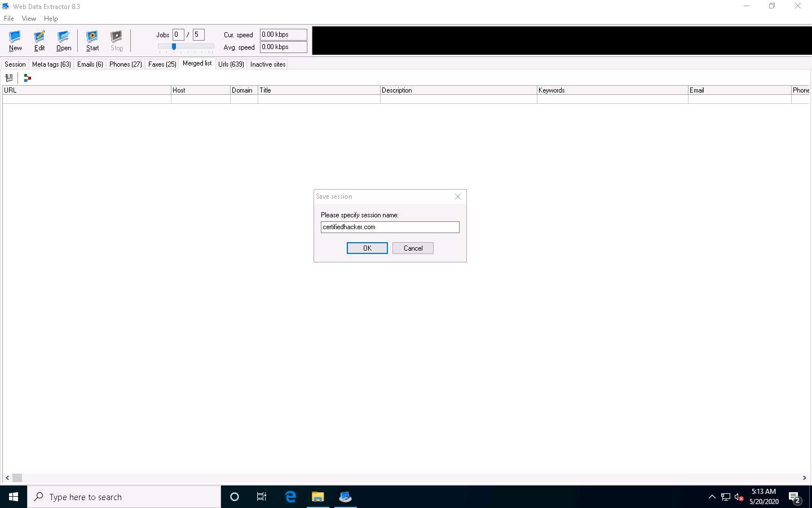Image resolution: width=812 pixels, height=508 pixels.
Task: Sort by the Title column header
Action: 319,90
